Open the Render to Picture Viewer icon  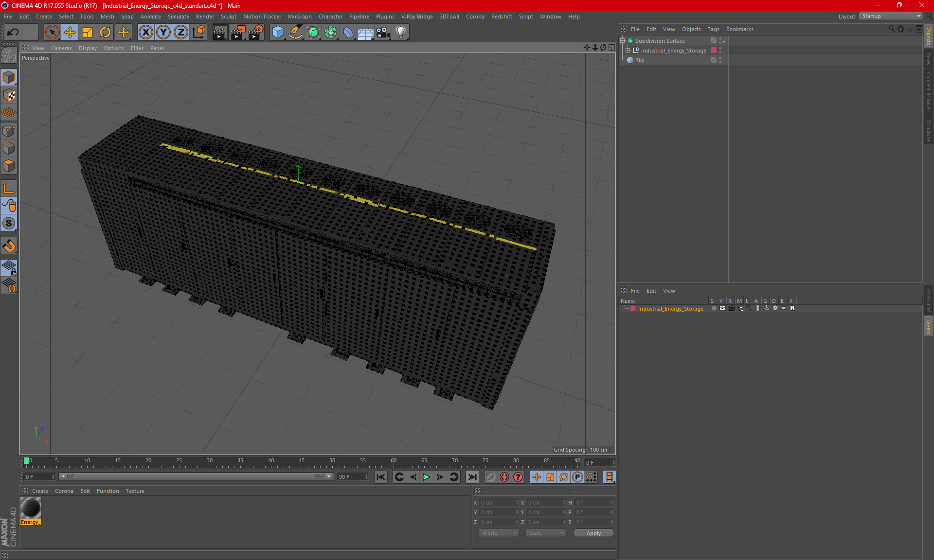(x=238, y=33)
